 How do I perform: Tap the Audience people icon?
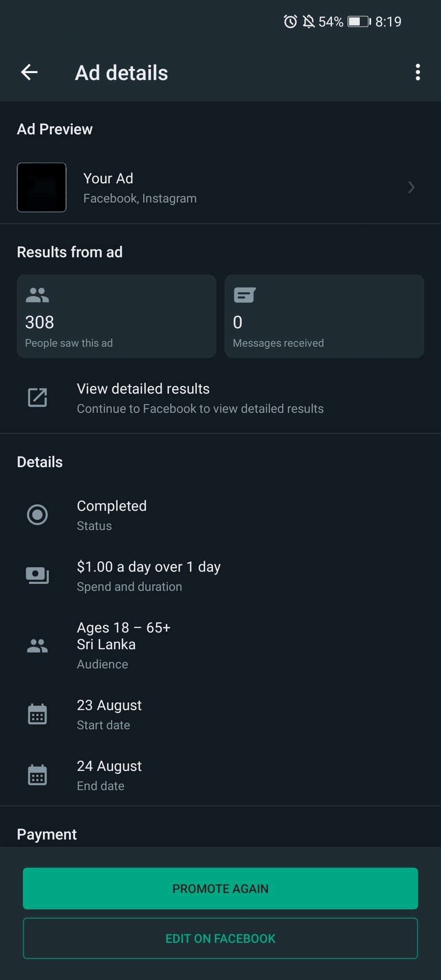click(37, 646)
